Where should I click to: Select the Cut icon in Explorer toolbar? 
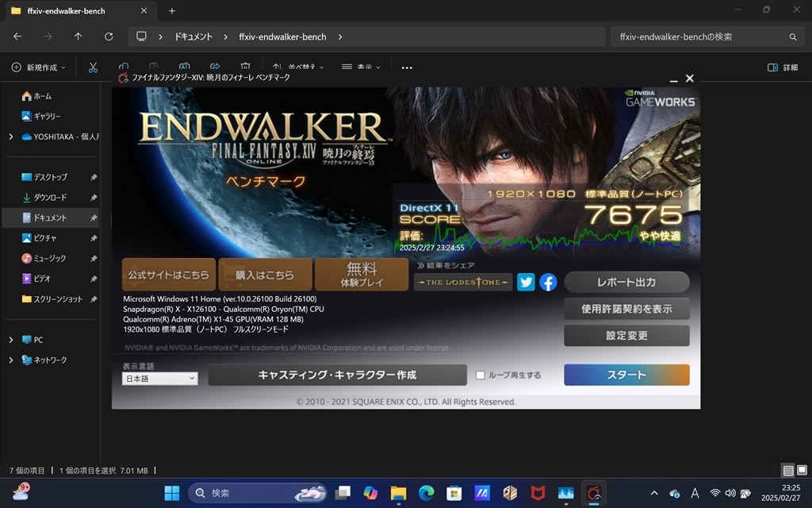point(94,67)
